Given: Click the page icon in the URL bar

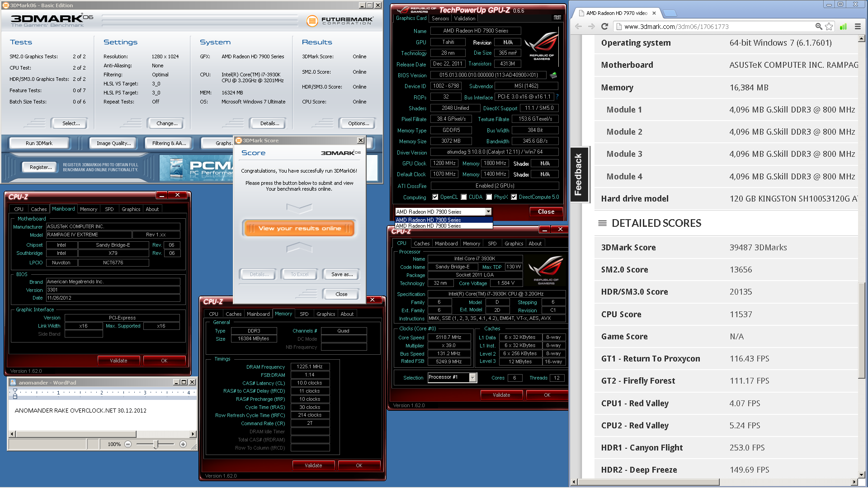Looking at the screenshot, I should tap(619, 27).
